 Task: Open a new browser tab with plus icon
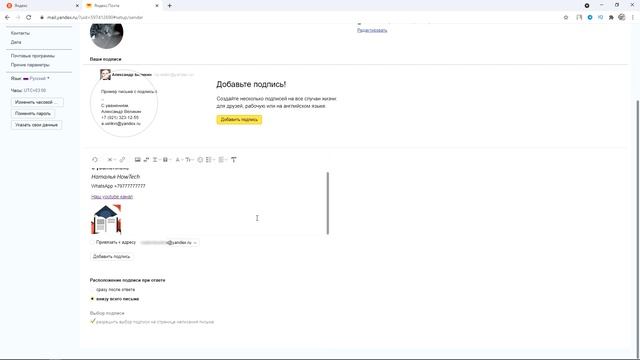tap(169, 6)
